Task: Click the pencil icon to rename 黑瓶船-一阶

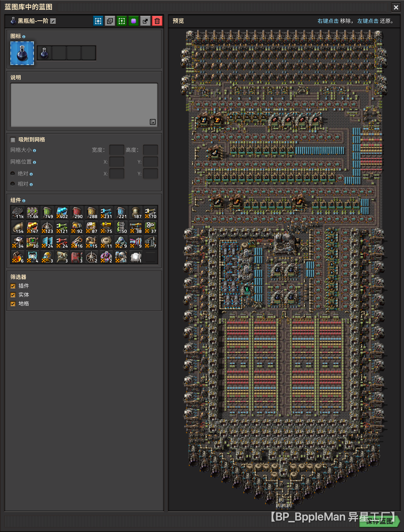Action: pyautogui.click(x=53, y=21)
